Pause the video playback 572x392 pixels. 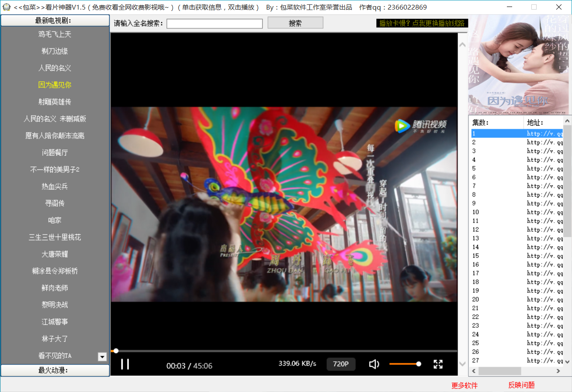125,364
